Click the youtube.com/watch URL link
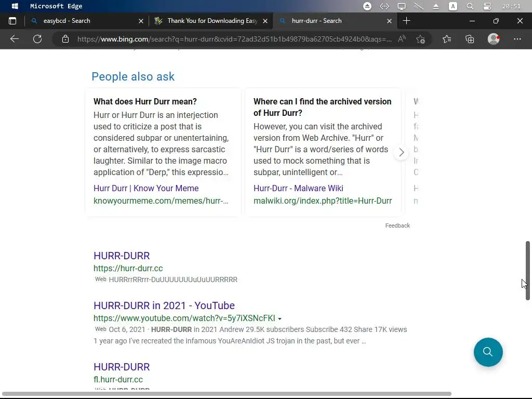Screen dimensions: 532x399 (184, 318)
